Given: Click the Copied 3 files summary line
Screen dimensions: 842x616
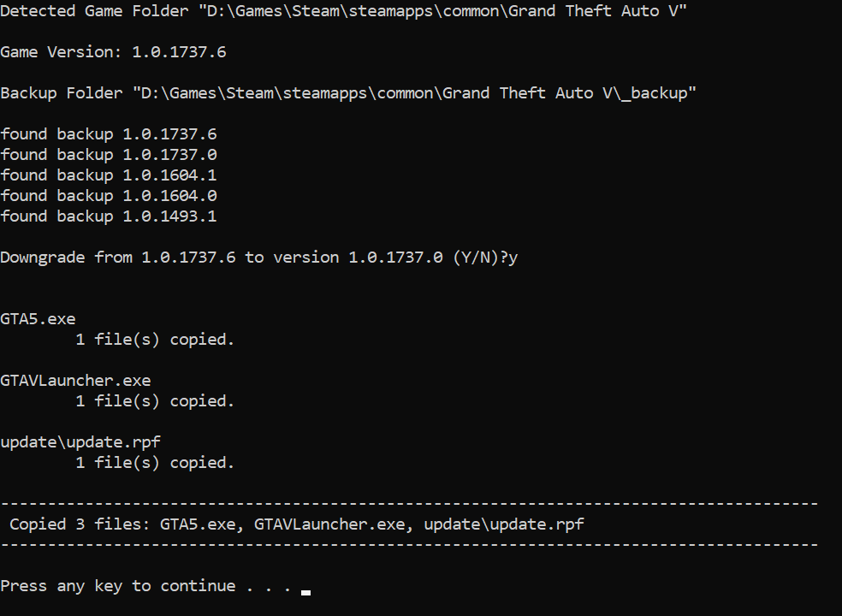Looking at the screenshot, I should (x=297, y=524).
